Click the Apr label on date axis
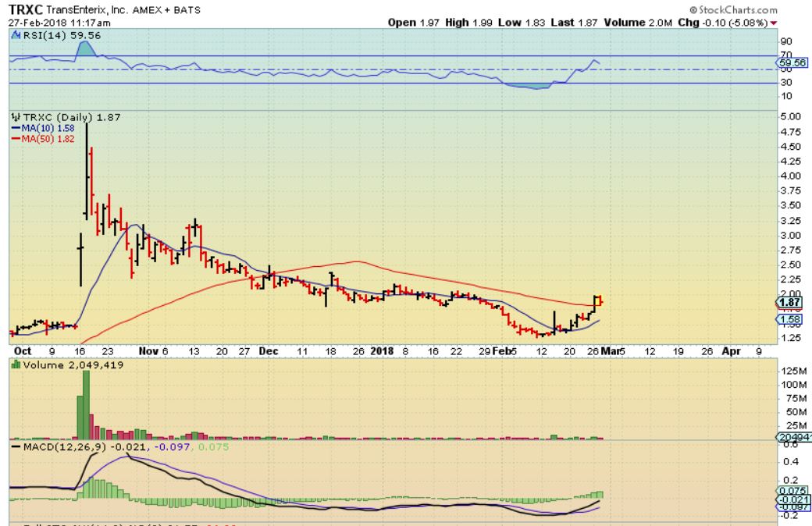This screenshot has width=812, height=526. 731,351
